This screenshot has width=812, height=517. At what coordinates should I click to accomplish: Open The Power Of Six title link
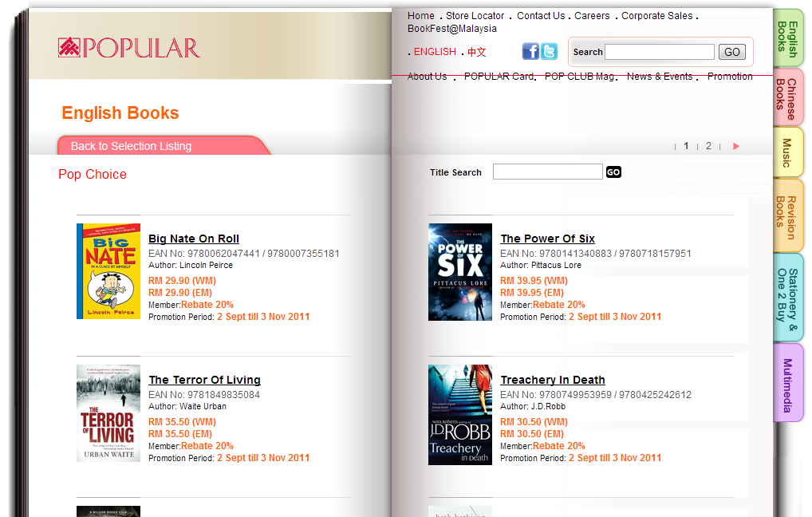tap(547, 239)
